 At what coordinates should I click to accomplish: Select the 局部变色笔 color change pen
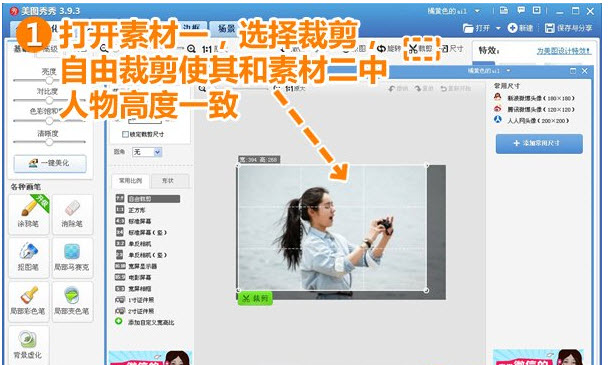(72, 302)
